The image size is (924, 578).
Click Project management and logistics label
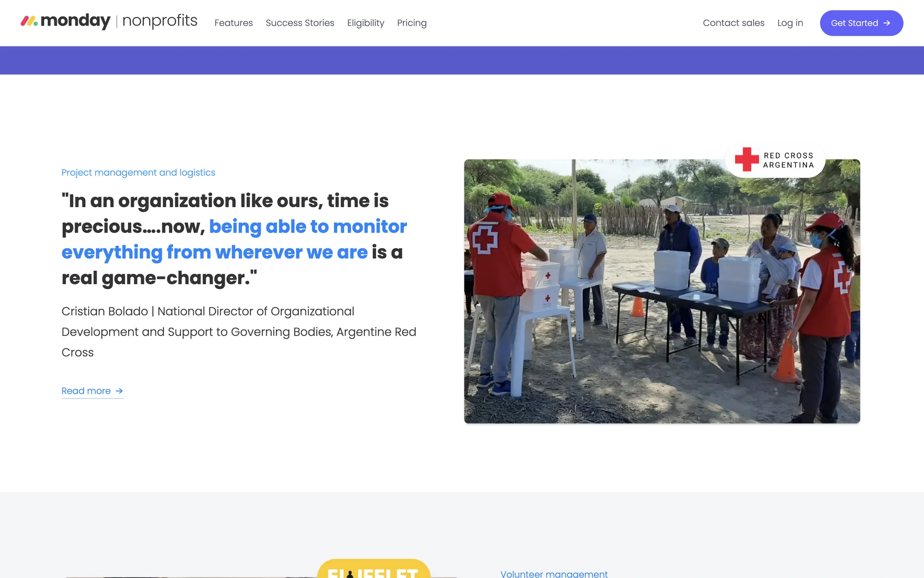pyautogui.click(x=138, y=172)
